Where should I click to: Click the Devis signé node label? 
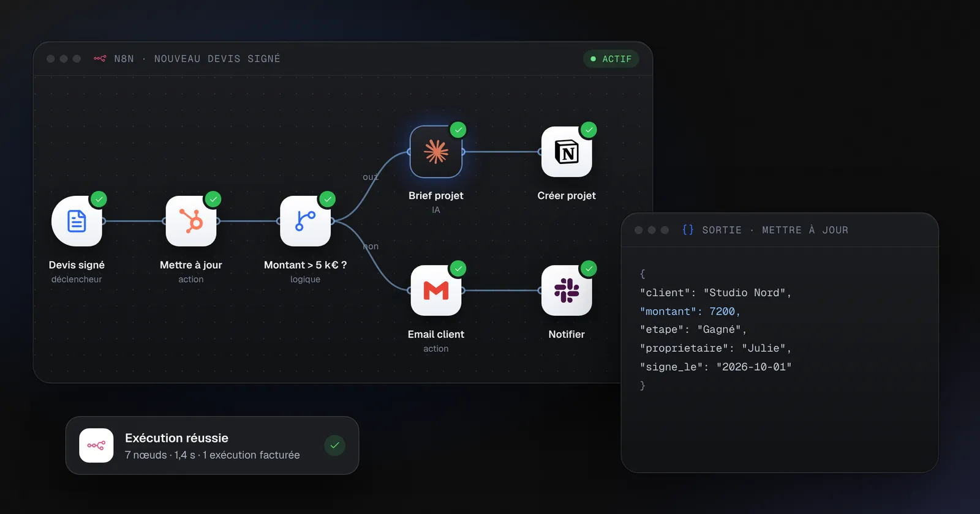coord(77,265)
